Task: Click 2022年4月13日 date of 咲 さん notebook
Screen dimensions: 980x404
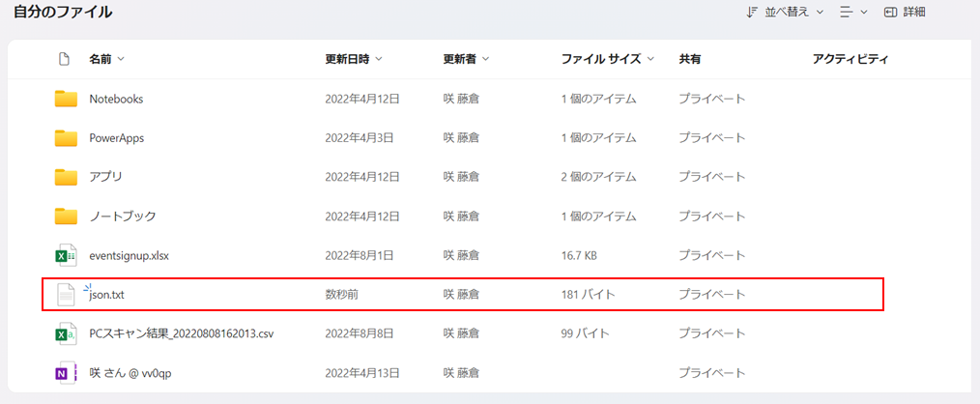Action: 362,373
